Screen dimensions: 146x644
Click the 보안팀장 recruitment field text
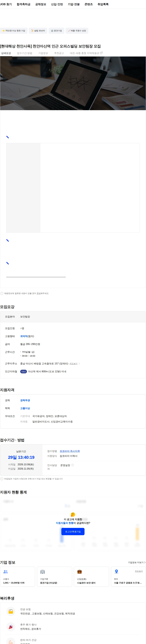(25, 317)
